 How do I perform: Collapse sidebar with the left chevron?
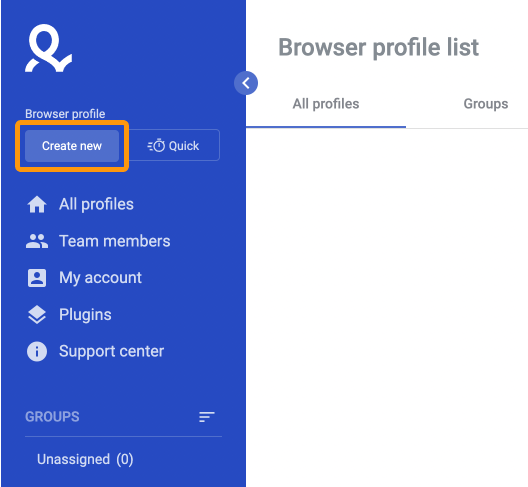click(246, 83)
